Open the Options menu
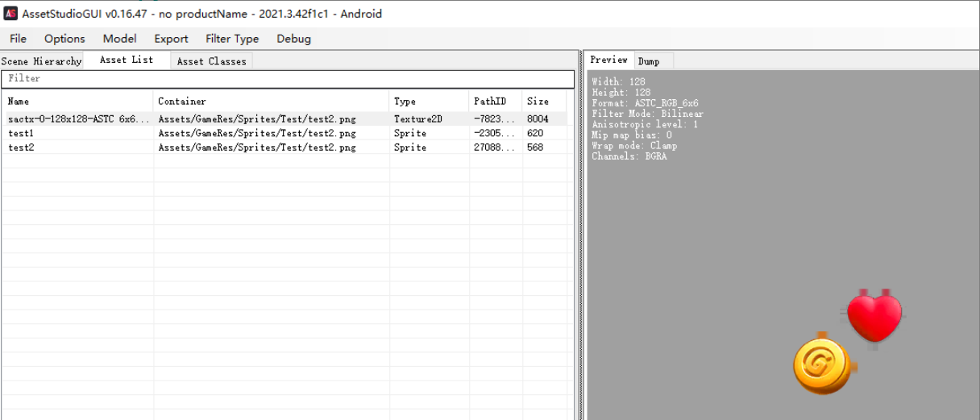Image resolution: width=980 pixels, height=420 pixels. pos(64,39)
